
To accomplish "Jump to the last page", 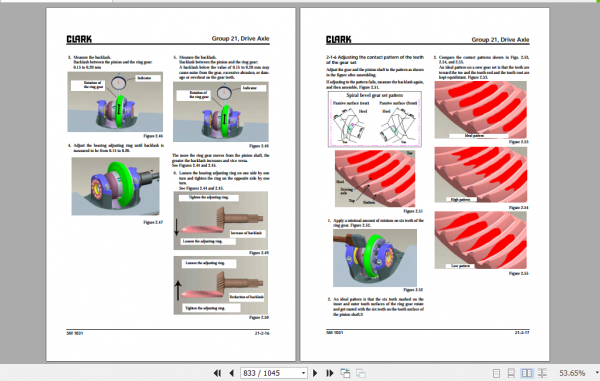I will 329,373.
